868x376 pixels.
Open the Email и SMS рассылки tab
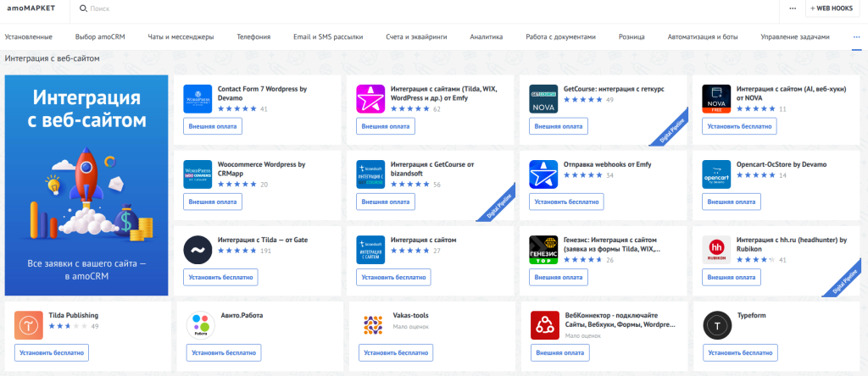pos(328,37)
